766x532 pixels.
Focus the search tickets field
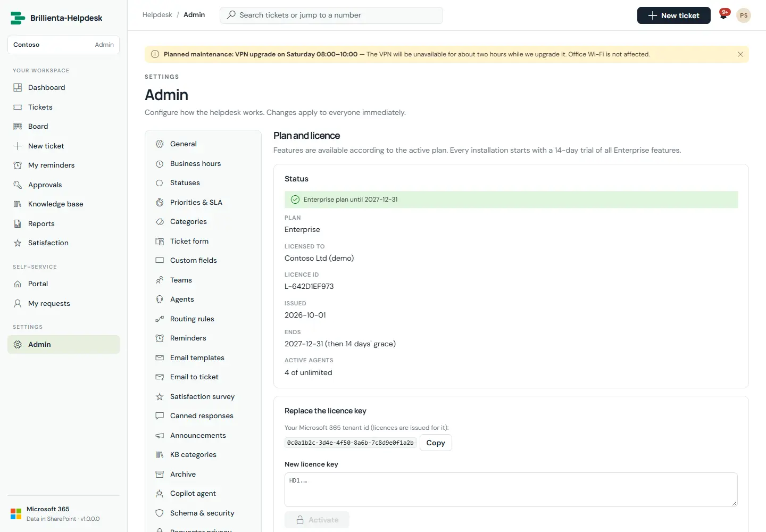331,15
